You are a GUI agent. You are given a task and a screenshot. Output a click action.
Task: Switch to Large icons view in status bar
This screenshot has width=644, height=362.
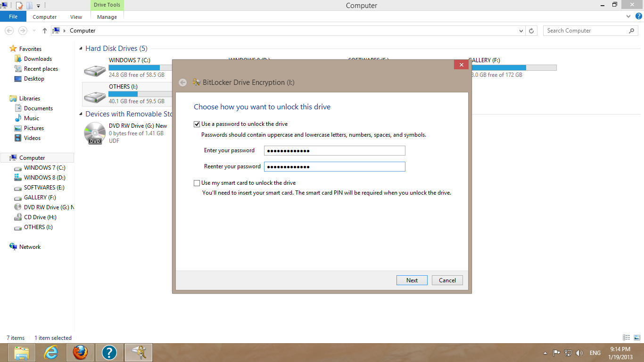pyautogui.click(x=636, y=337)
